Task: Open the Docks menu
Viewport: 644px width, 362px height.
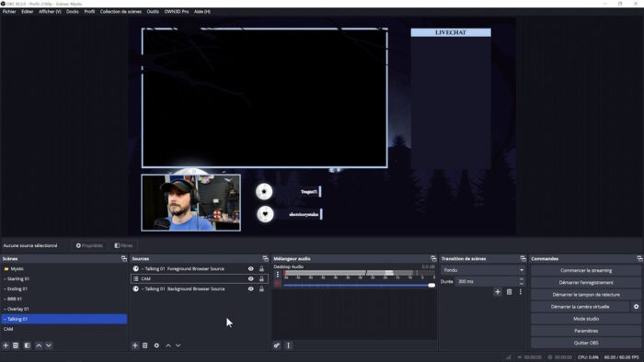Action: (x=73, y=11)
